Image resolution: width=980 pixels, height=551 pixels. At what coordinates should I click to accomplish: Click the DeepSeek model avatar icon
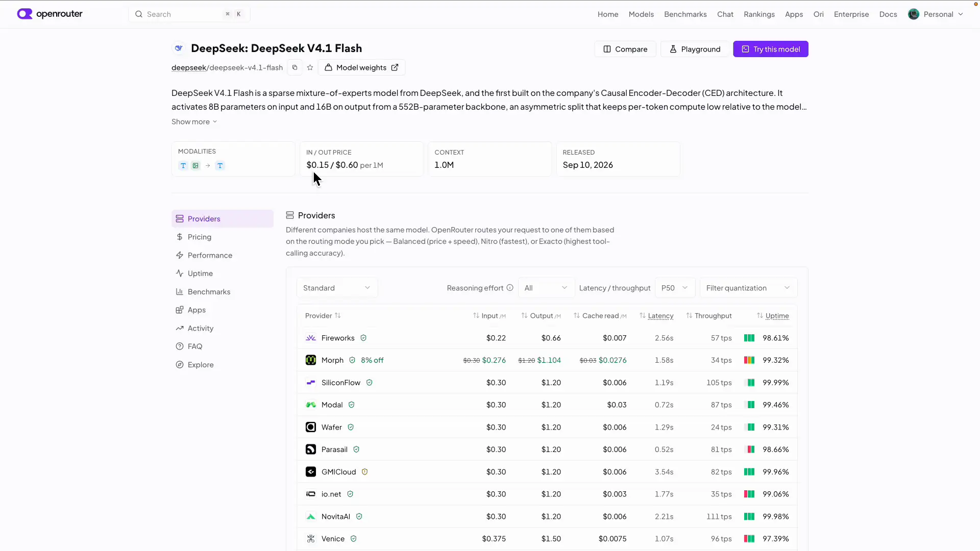[179, 48]
